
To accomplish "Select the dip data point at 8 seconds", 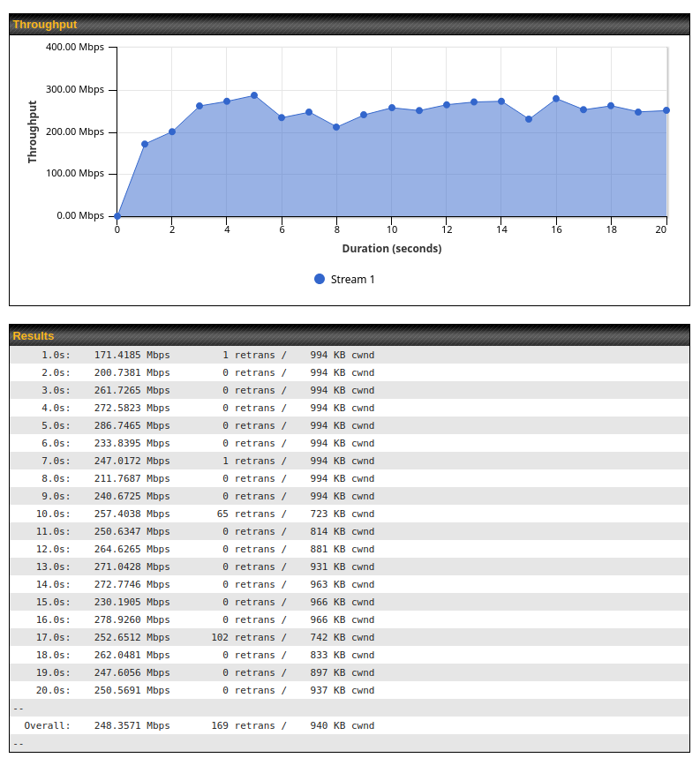I will point(336,127).
